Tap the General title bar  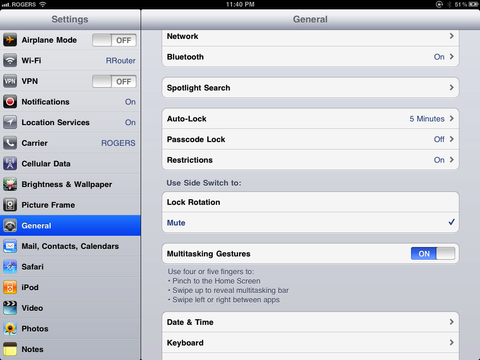(310, 19)
